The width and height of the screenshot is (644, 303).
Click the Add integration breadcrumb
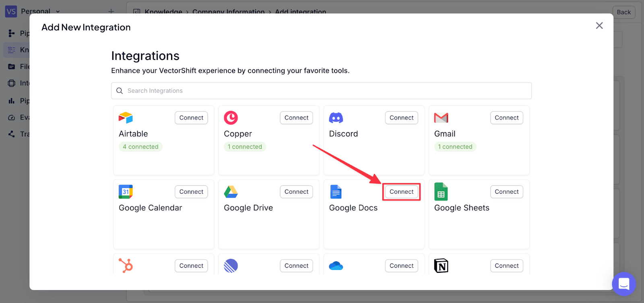(301, 12)
